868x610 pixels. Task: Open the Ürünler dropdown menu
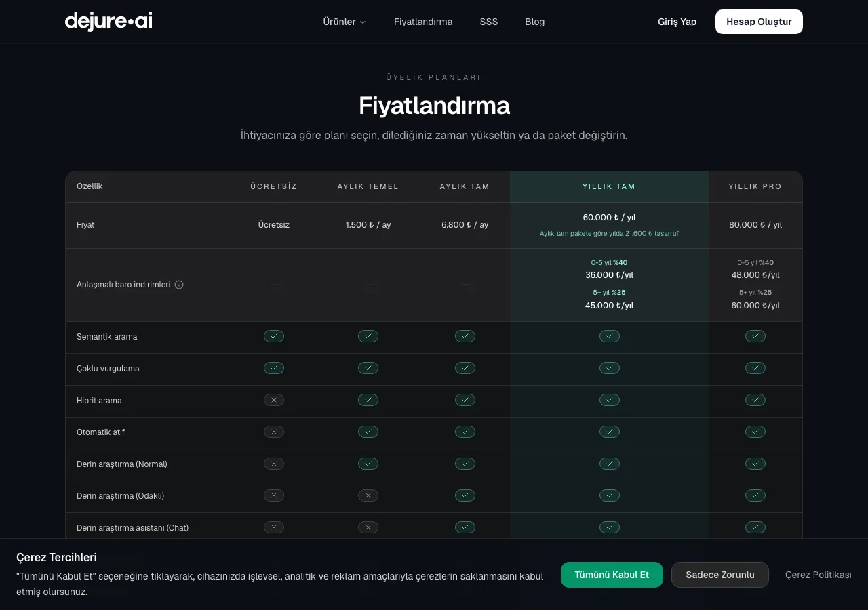pyautogui.click(x=344, y=22)
